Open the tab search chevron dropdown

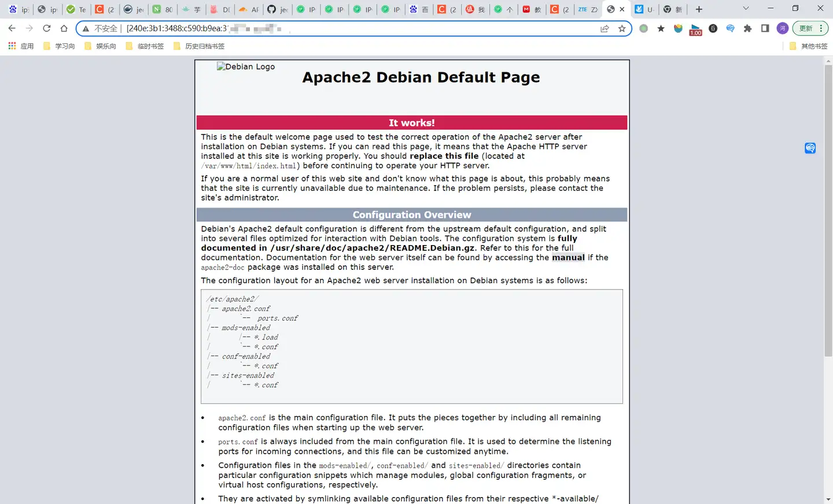tap(746, 9)
